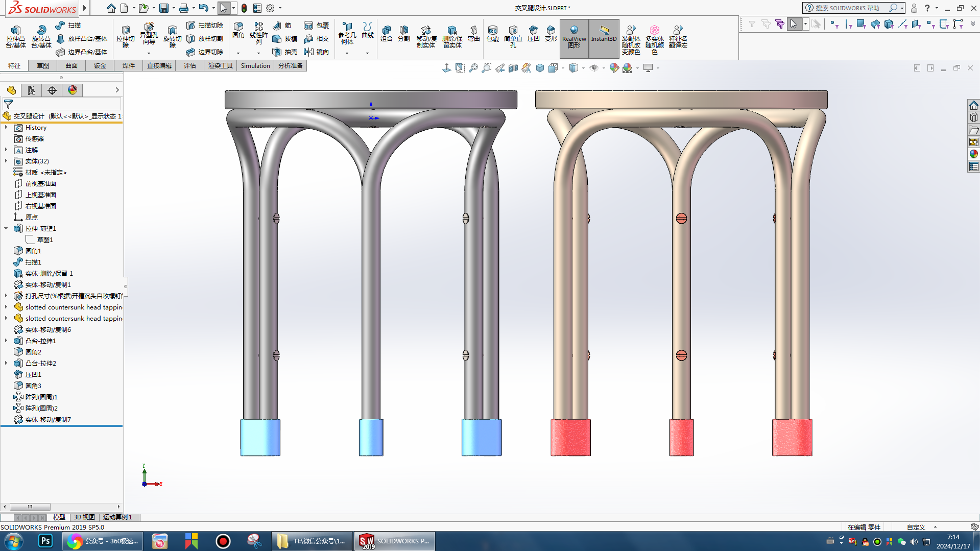Click the 扫描 (Sweep) tool icon
Image resolution: width=980 pixels, height=551 pixels.
pyautogui.click(x=61, y=26)
